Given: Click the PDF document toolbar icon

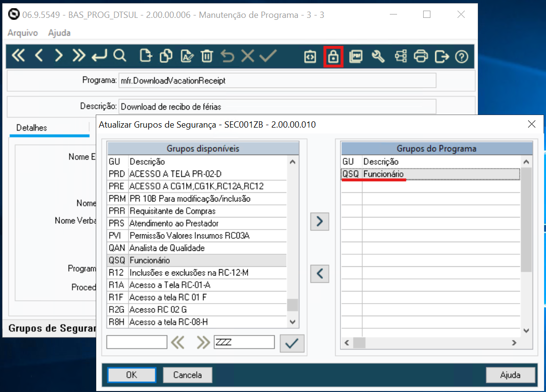Looking at the screenshot, I should pyautogui.click(x=356, y=57).
